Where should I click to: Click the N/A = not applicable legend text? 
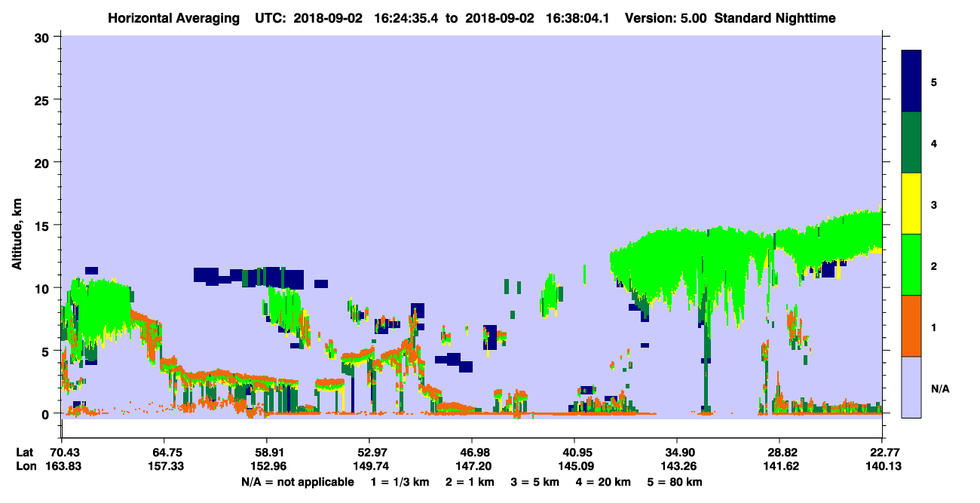click(x=297, y=482)
